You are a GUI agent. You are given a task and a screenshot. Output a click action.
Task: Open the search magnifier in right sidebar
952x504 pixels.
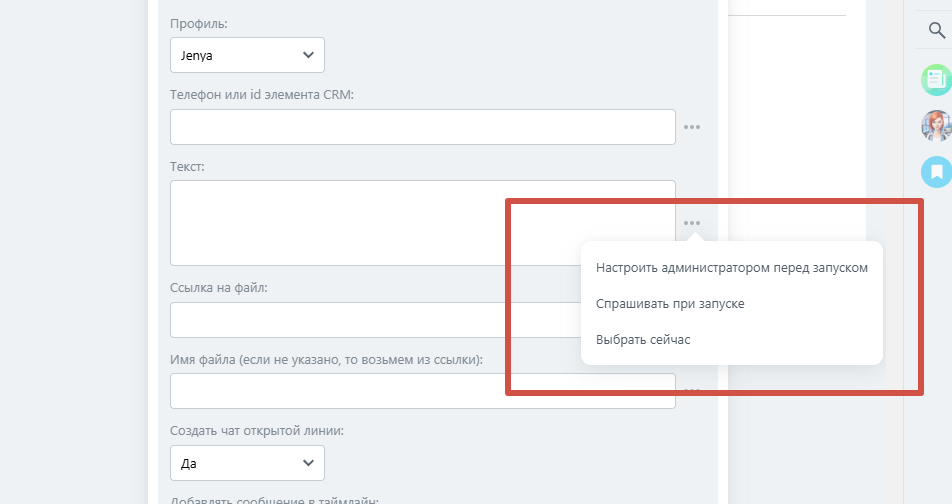(937, 30)
